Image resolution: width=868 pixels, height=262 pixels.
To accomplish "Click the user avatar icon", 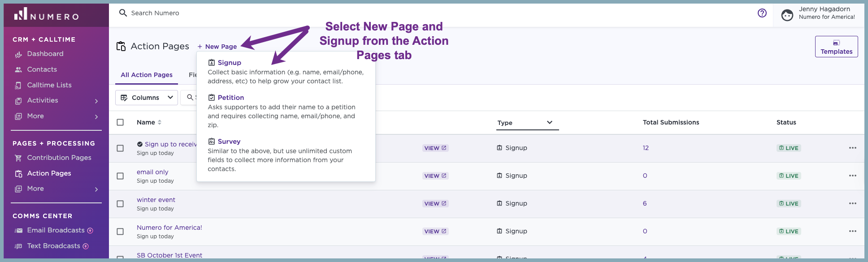I will pos(787,15).
